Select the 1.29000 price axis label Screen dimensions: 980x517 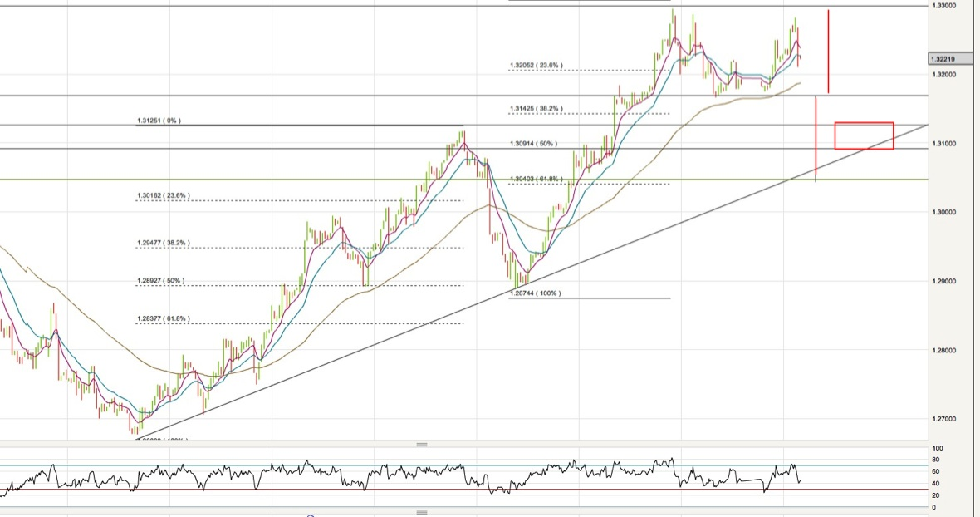(x=943, y=281)
